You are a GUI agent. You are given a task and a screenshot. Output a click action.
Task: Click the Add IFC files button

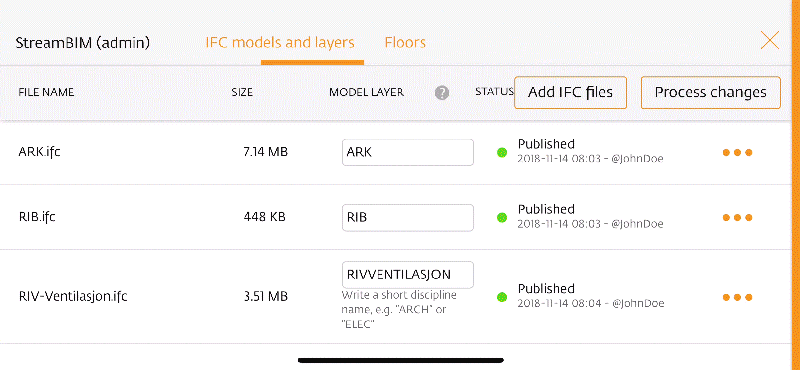(570, 92)
